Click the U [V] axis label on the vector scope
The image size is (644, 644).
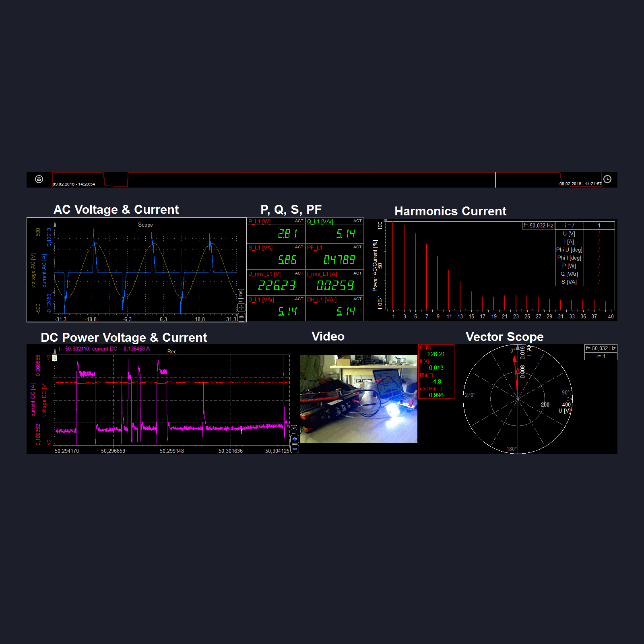pyautogui.click(x=565, y=411)
